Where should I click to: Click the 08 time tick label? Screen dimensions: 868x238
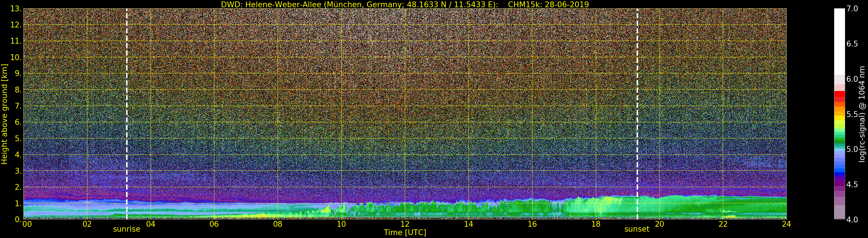(x=278, y=224)
